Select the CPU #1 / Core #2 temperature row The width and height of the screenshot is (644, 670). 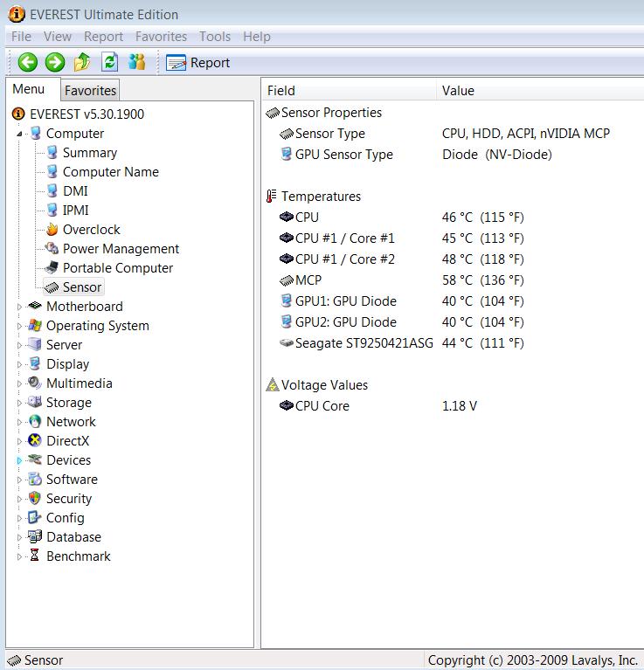coord(452,259)
